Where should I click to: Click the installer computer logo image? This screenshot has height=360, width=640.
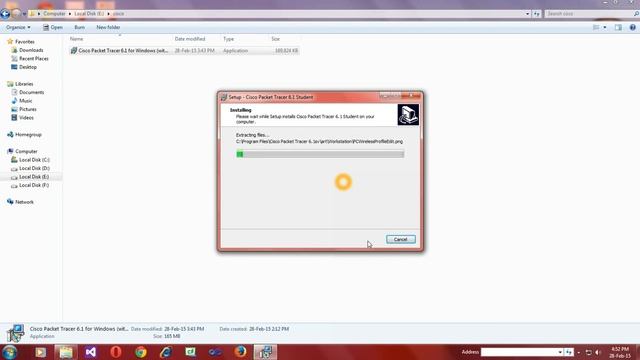click(x=408, y=115)
